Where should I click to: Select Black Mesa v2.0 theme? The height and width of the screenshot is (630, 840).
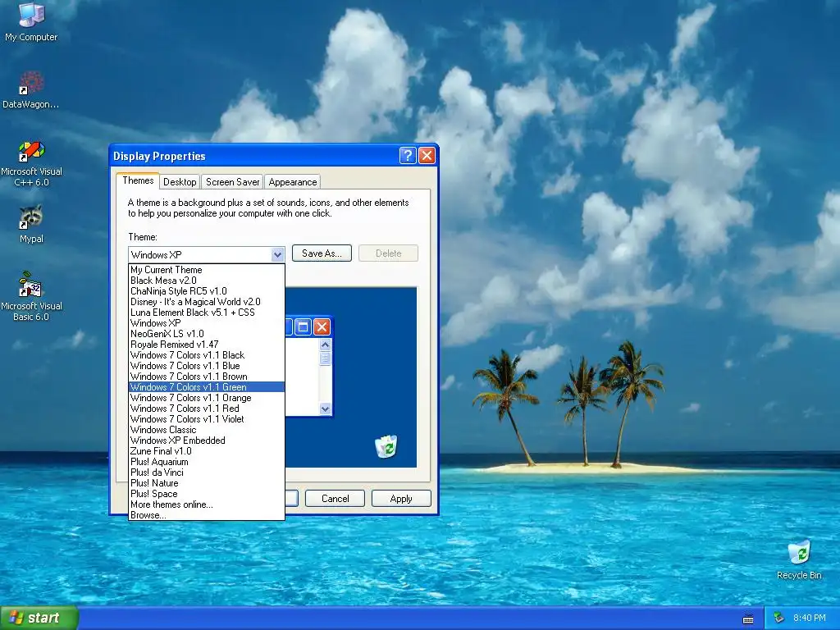click(x=207, y=281)
